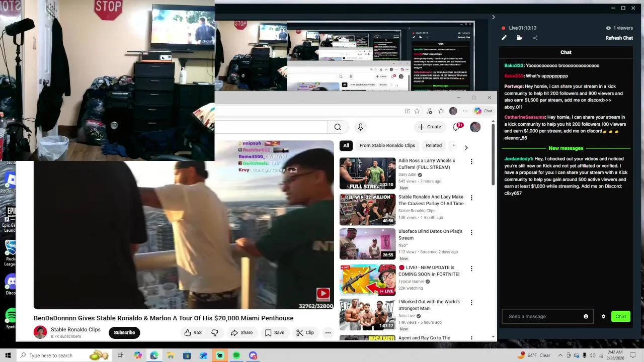644x362 pixels.
Task: Select From Stable Ronaldo Clips chip
Action: pos(387,146)
